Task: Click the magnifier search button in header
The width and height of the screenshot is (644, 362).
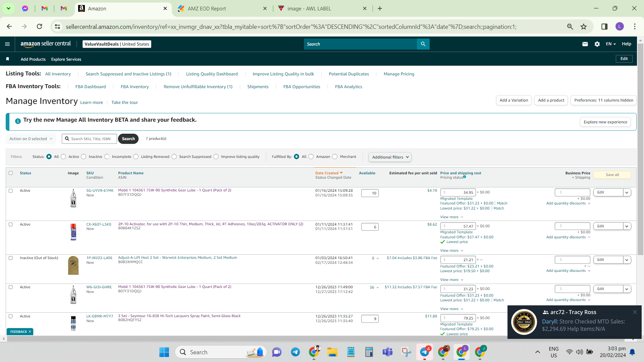Action: [423, 44]
